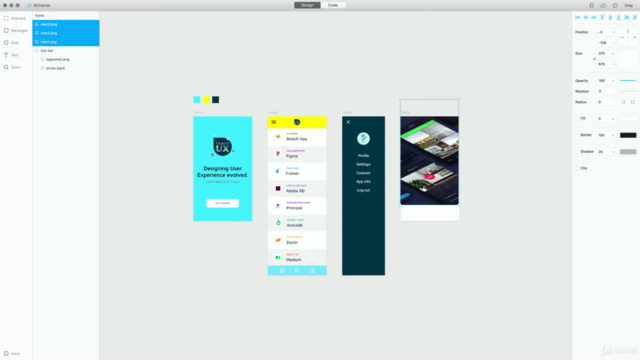Click Courses in the dark menu artboard
Viewport: 640px width, 360px height.
(363, 173)
